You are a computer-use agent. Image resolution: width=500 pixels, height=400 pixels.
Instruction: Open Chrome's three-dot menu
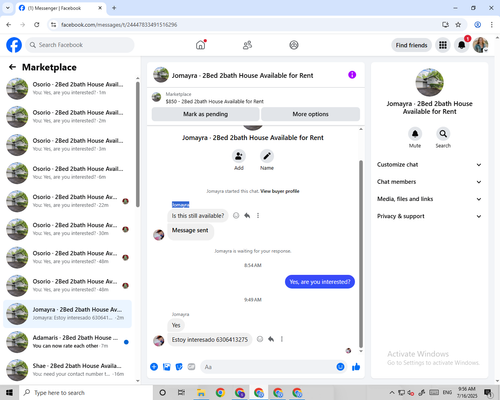pos(492,25)
